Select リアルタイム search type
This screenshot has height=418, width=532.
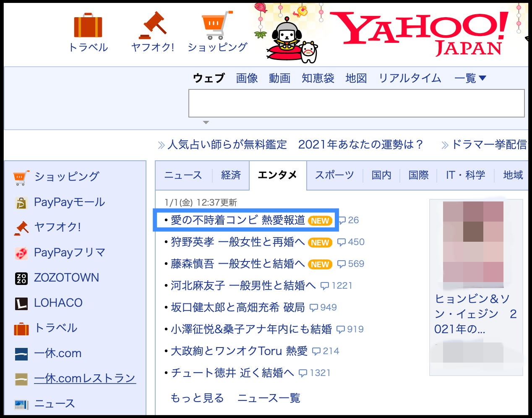point(410,78)
